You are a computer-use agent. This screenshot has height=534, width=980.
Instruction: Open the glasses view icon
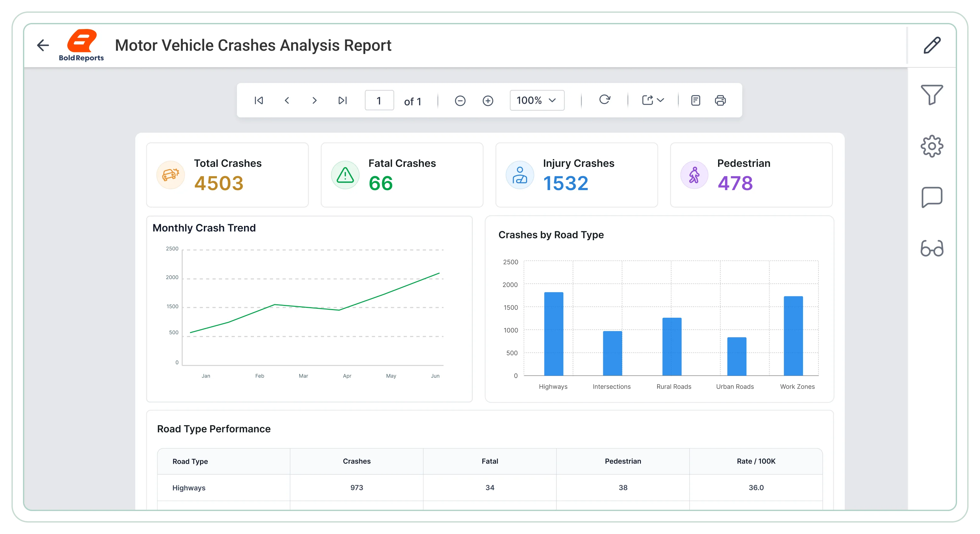(932, 248)
